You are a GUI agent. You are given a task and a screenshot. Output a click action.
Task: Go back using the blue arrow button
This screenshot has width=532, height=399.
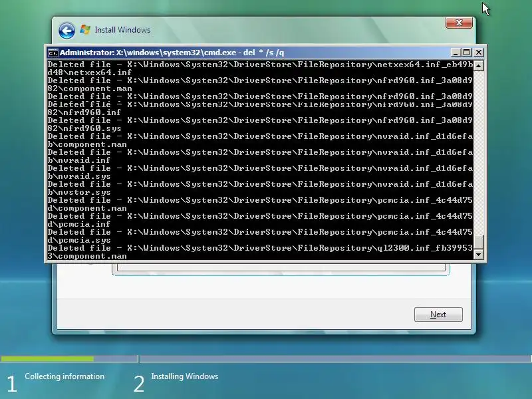click(x=66, y=31)
